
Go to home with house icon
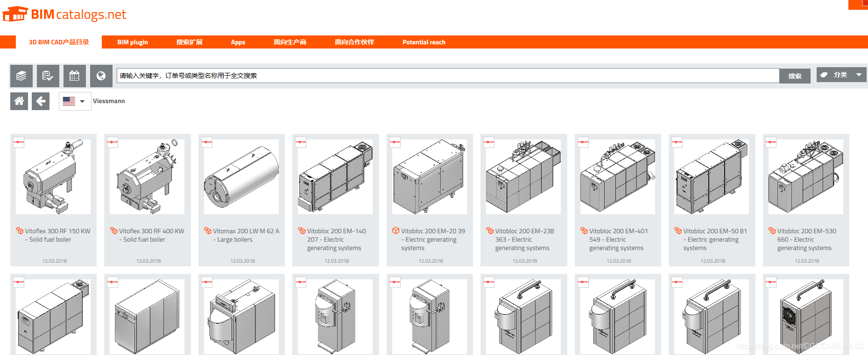tap(19, 101)
